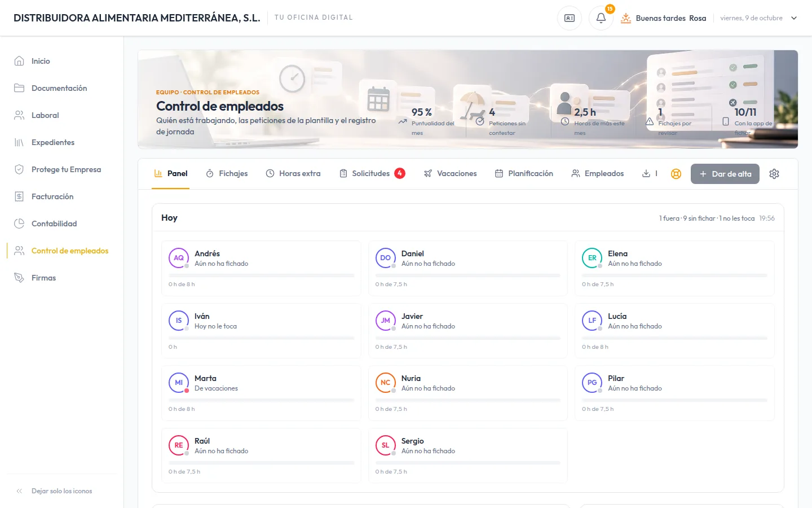Expand the user menu chevron by the date
This screenshot has height=508, width=812.
[794, 18]
